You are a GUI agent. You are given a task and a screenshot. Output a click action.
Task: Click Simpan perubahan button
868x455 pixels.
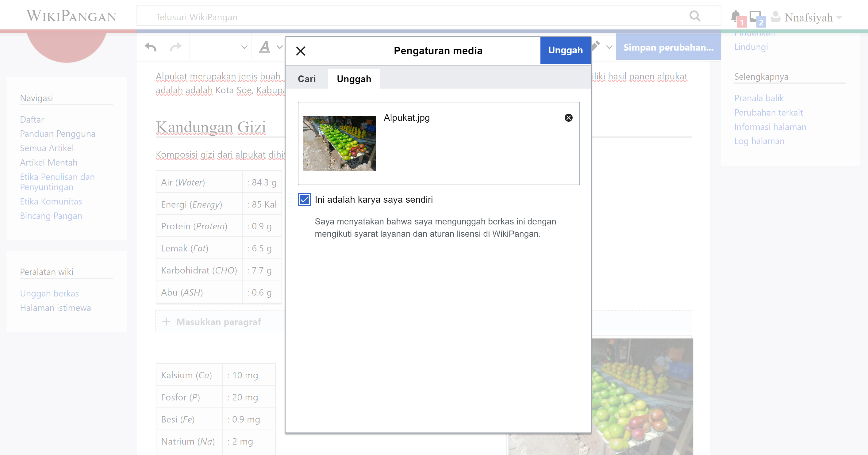tap(668, 47)
